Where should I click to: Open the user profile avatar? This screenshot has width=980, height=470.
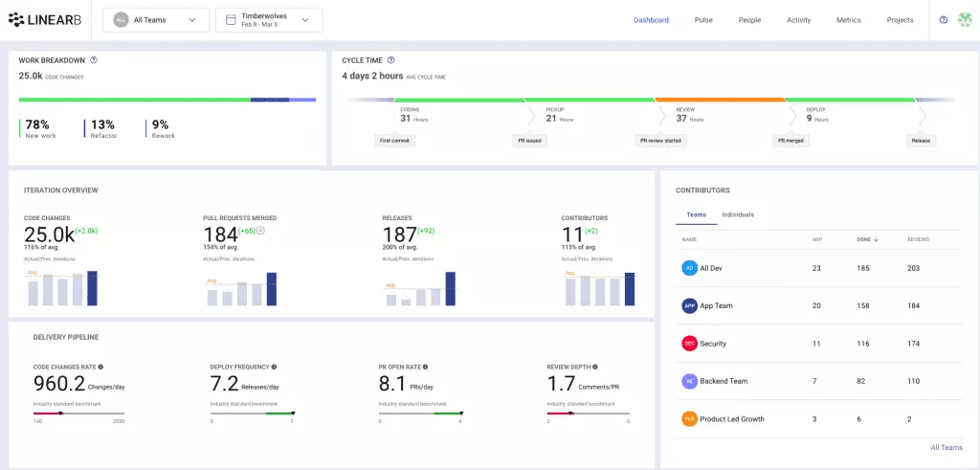pyautogui.click(x=965, y=20)
